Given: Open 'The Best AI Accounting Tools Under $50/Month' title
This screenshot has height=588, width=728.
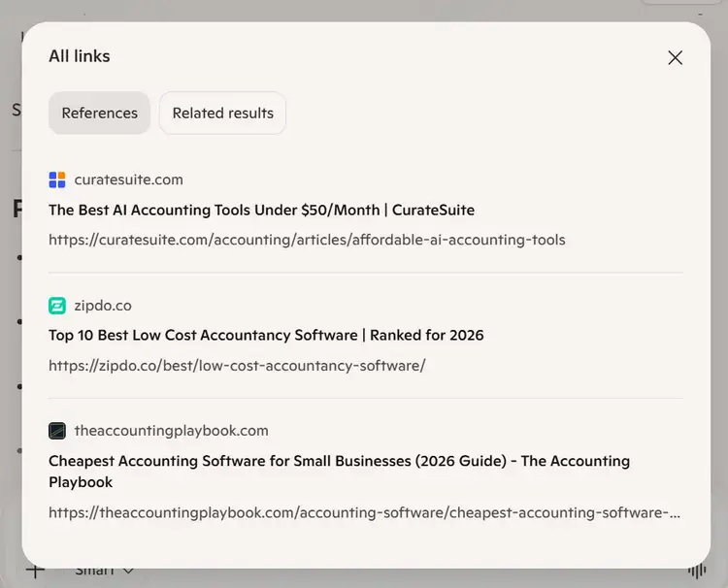Looking at the screenshot, I should [261, 210].
